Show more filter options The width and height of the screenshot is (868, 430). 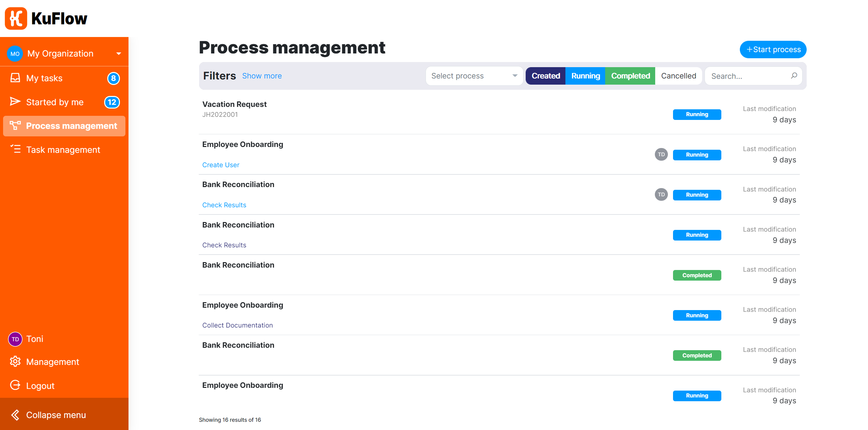[262, 76]
